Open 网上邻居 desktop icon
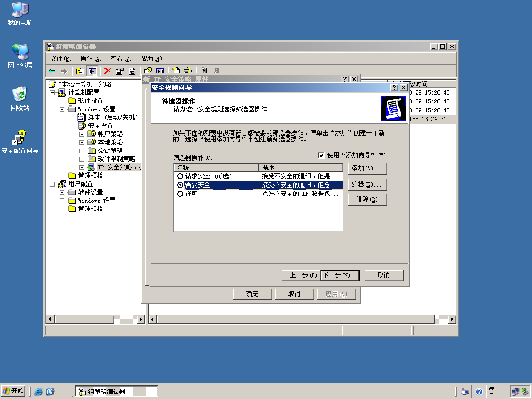 click(20, 56)
